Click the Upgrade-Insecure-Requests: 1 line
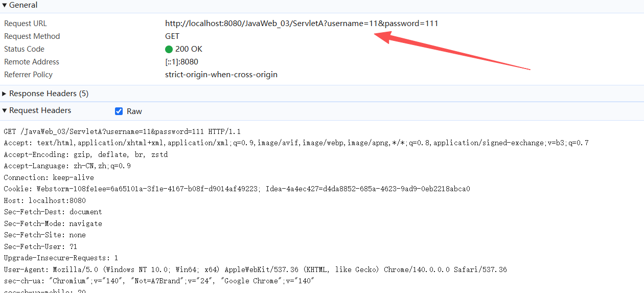The width and height of the screenshot is (644, 293). 61,258
